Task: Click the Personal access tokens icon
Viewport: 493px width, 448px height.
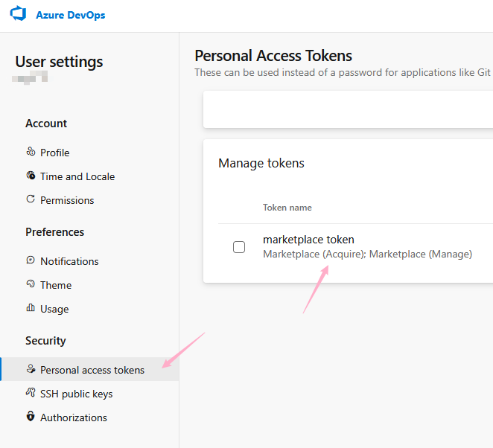Action: (x=31, y=369)
